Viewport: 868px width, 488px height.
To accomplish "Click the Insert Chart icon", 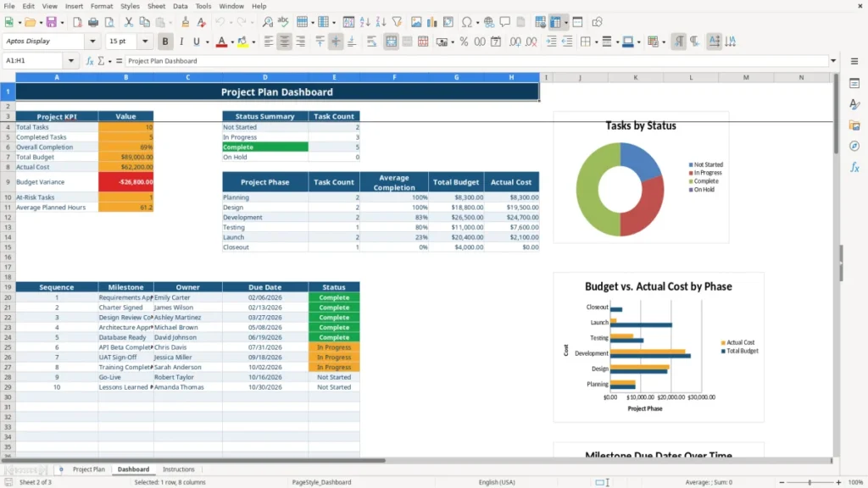I will tap(431, 22).
